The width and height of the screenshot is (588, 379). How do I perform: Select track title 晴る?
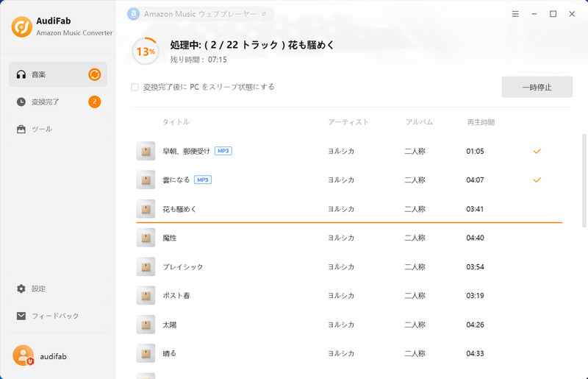point(169,353)
